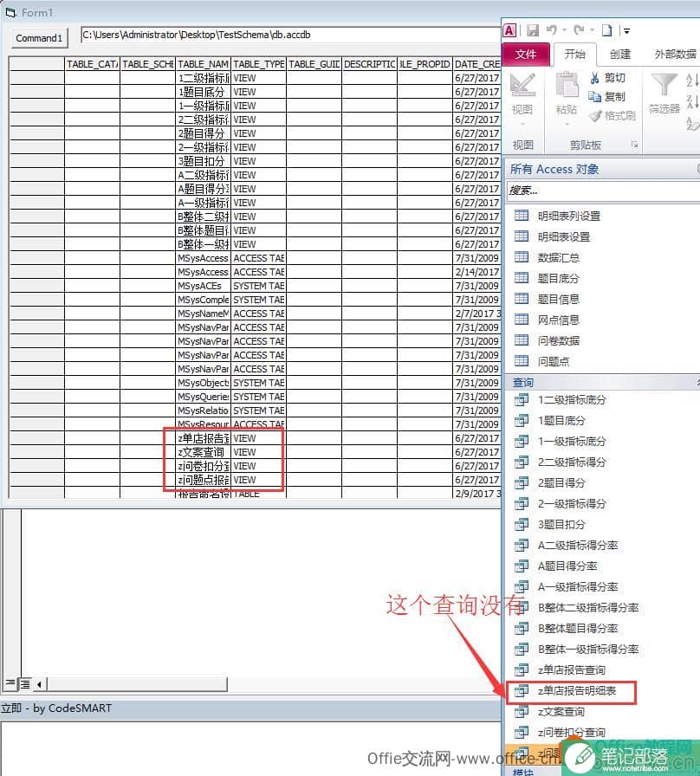Click the 所有 Access 对象 pane header
This screenshot has width=700, height=776.
tap(602, 169)
